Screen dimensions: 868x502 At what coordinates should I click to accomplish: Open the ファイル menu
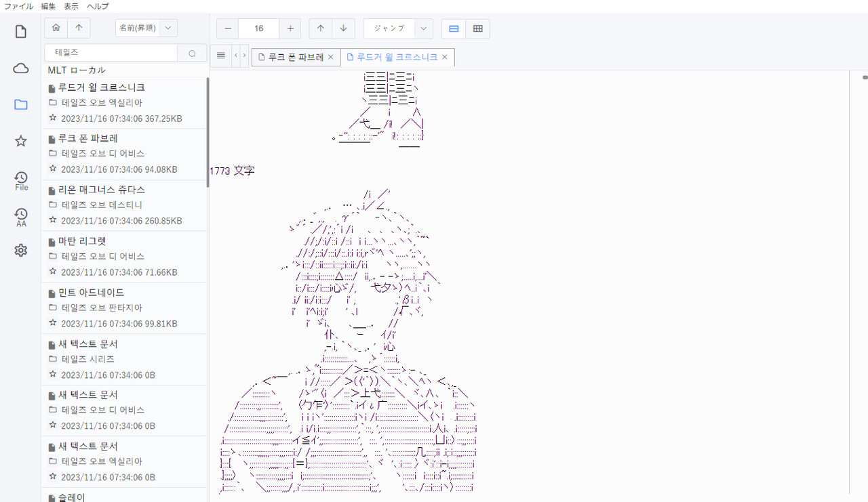coord(18,6)
